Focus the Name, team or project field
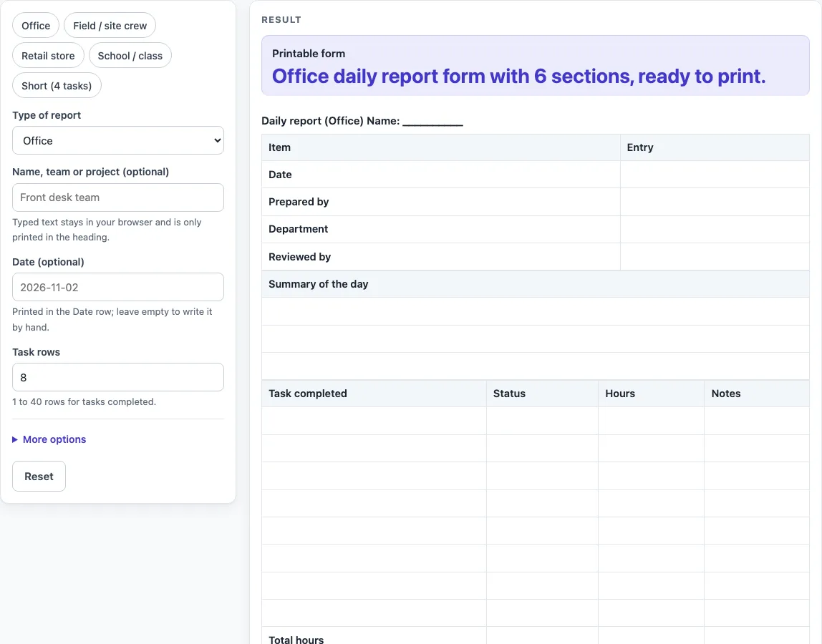822x644 pixels. (118, 197)
